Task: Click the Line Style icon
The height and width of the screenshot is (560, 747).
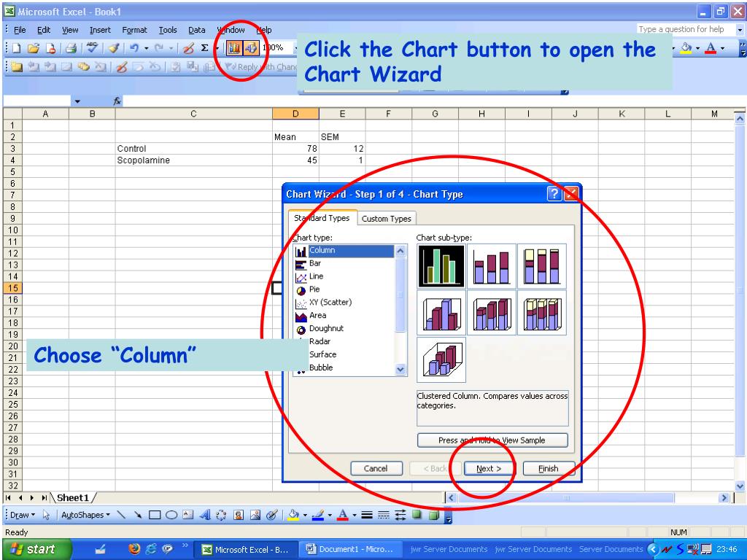Action: [x=366, y=515]
